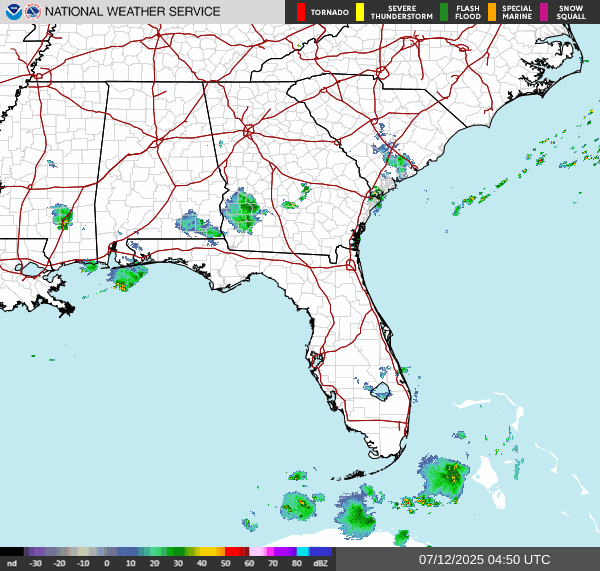This screenshot has width=600, height=571.
Task: Click the magenta Snow Squall swatch
Action: [544, 12]
